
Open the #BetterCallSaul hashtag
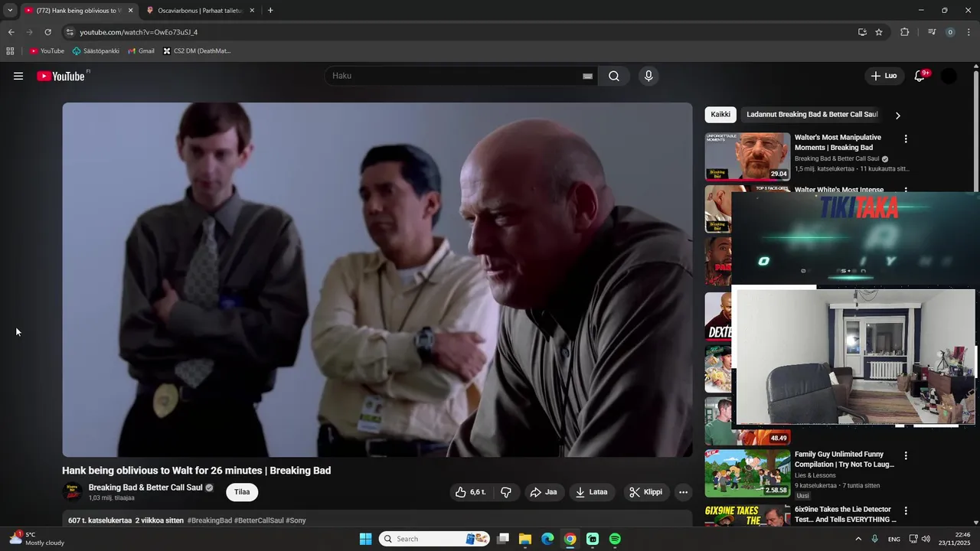(x=259, y=520)
